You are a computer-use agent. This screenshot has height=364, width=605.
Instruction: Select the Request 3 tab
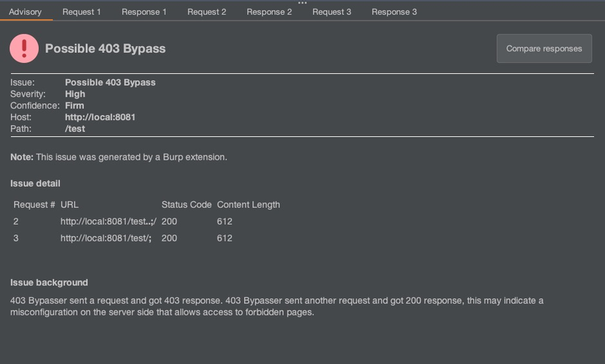(x=331, y=12)
